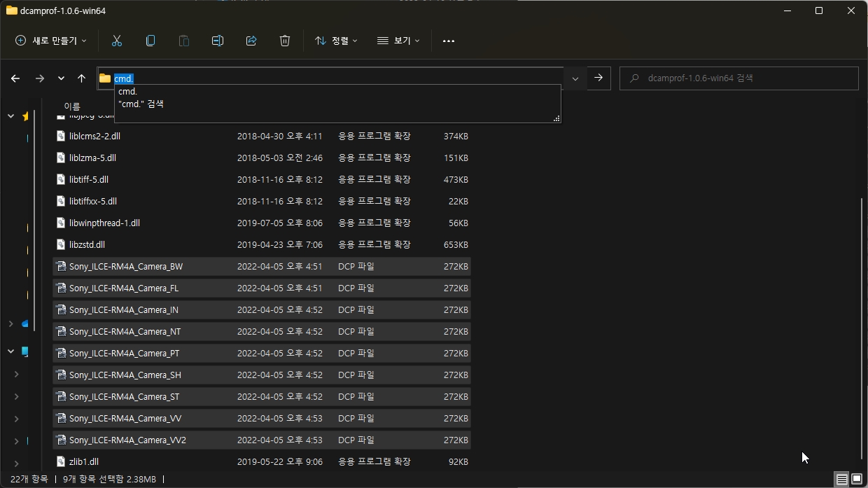Expand the OneDrive cloud tree node
The height and width of the screenshot is (488, 868).
tap(10, 323)
